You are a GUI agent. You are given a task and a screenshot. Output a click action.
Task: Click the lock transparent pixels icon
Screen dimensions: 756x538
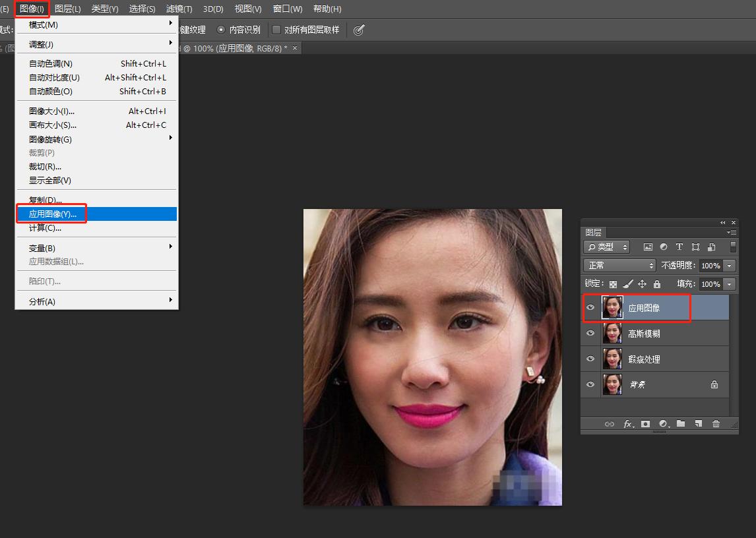coord(613,284)
